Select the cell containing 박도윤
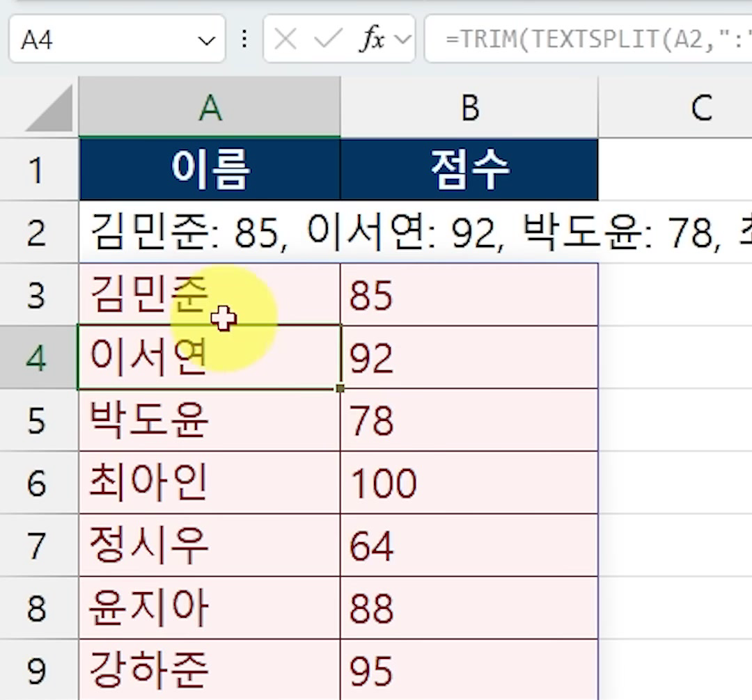 point(210,420)
